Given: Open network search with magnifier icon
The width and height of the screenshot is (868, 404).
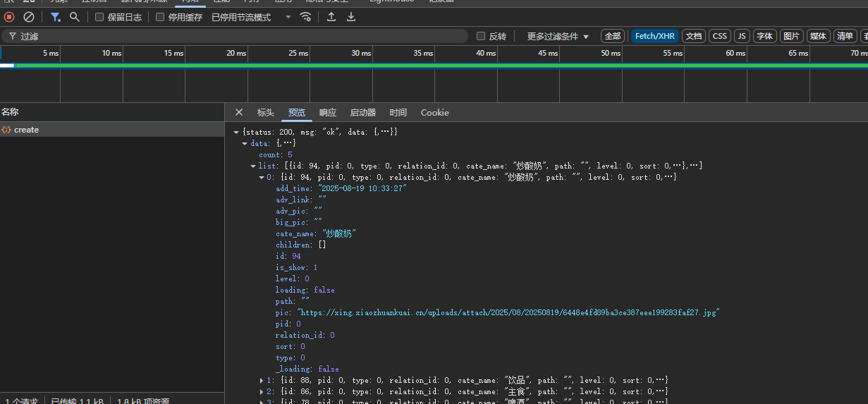Looking at the screenshot, I should (x=74, y=17).
